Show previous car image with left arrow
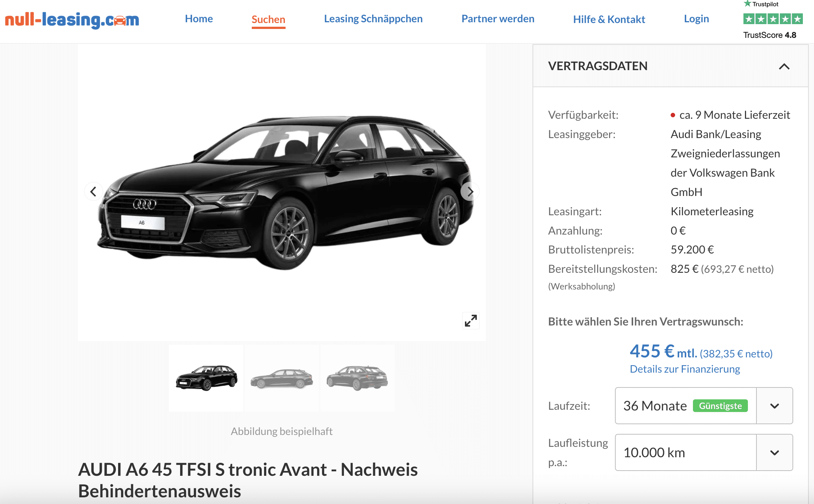This screenshot has height=504, width=814. (x=93, y=192)
